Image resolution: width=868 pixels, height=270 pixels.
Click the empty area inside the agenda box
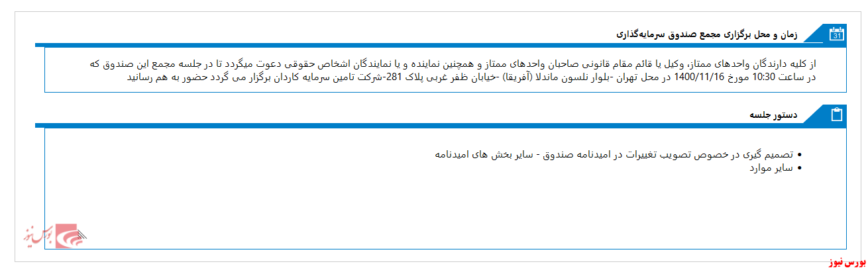445,212
